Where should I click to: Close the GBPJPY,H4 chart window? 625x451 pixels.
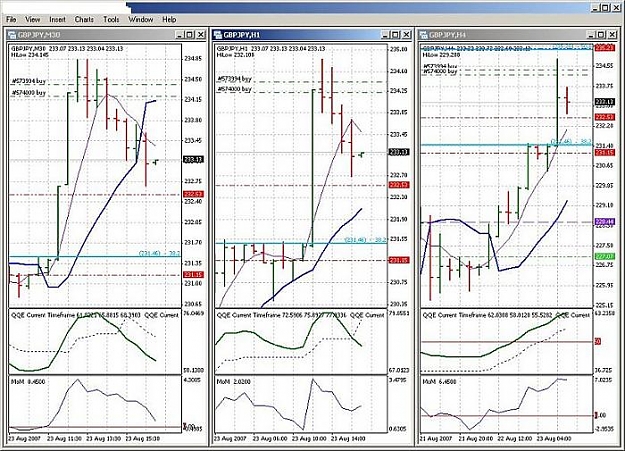click(x=612, y=35)
